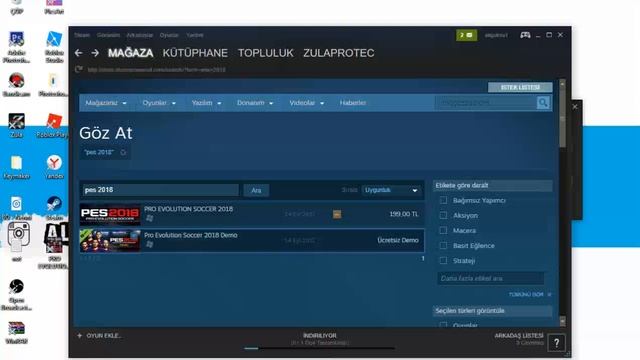Open the account name dropdown

coord(496,35)
